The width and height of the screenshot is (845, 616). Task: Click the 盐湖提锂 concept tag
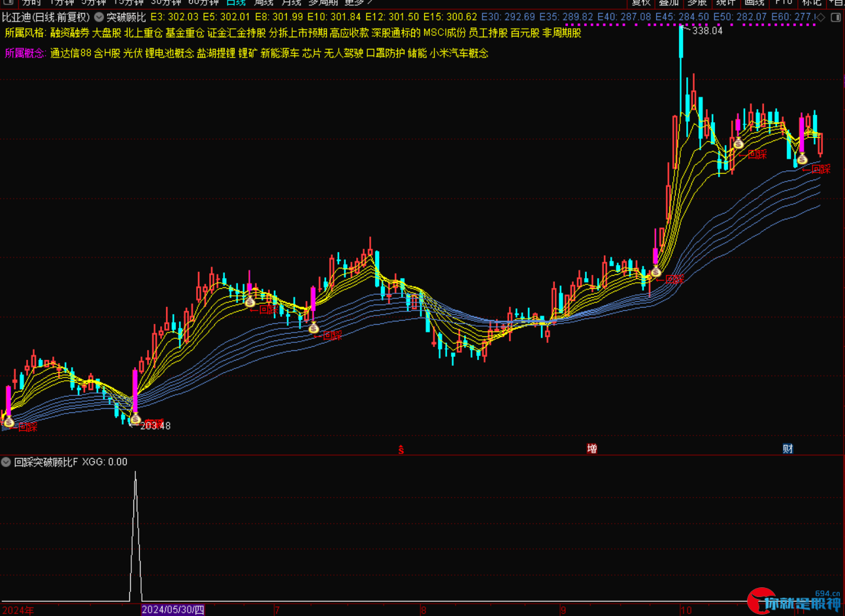click(216, 54)
